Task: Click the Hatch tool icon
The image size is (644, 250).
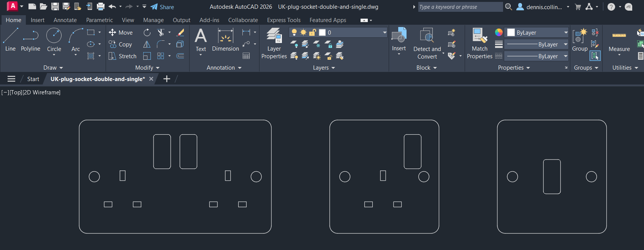Action: coord(91,56)
